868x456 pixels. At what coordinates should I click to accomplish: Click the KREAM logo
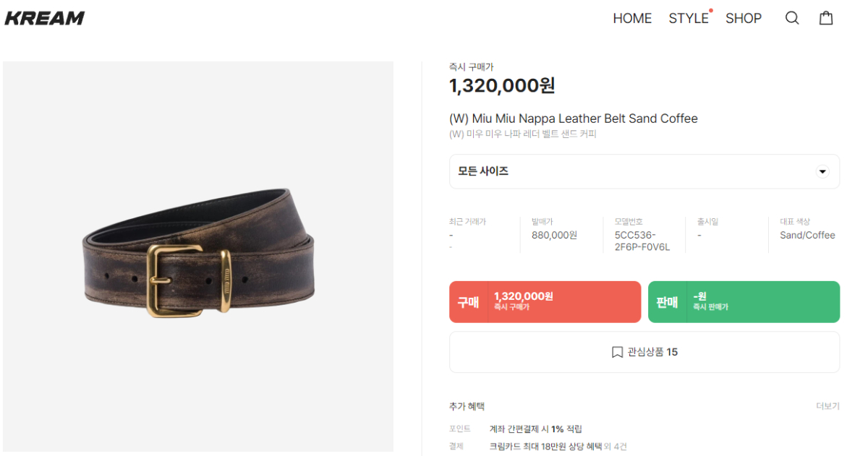pyautogui.click(x=45, y=18)
